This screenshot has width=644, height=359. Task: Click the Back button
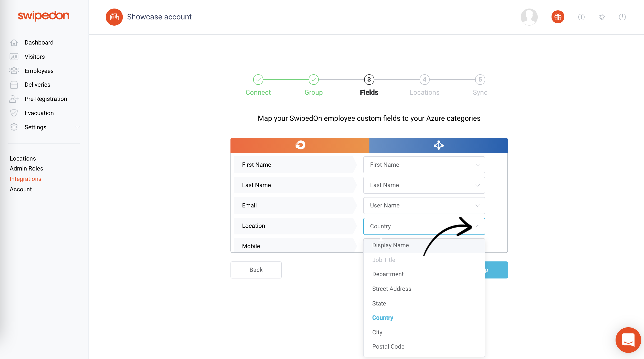[256, 270]
